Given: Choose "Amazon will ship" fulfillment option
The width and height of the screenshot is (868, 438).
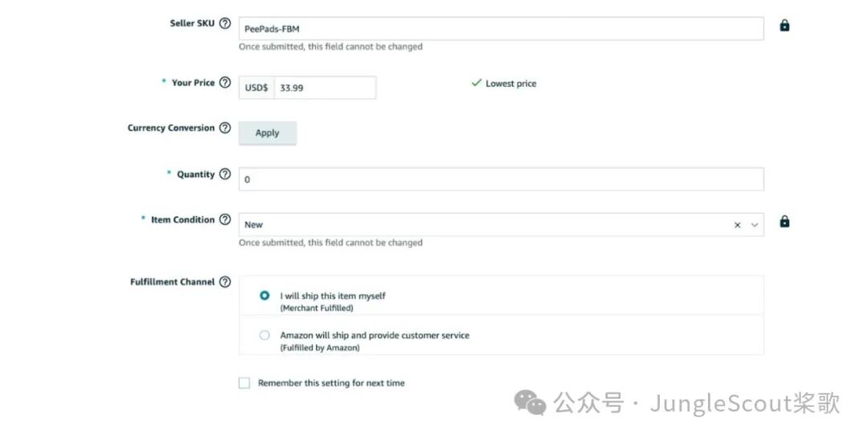Looking at the screenshot, I should pyautogui.click(x=264, y=335).
